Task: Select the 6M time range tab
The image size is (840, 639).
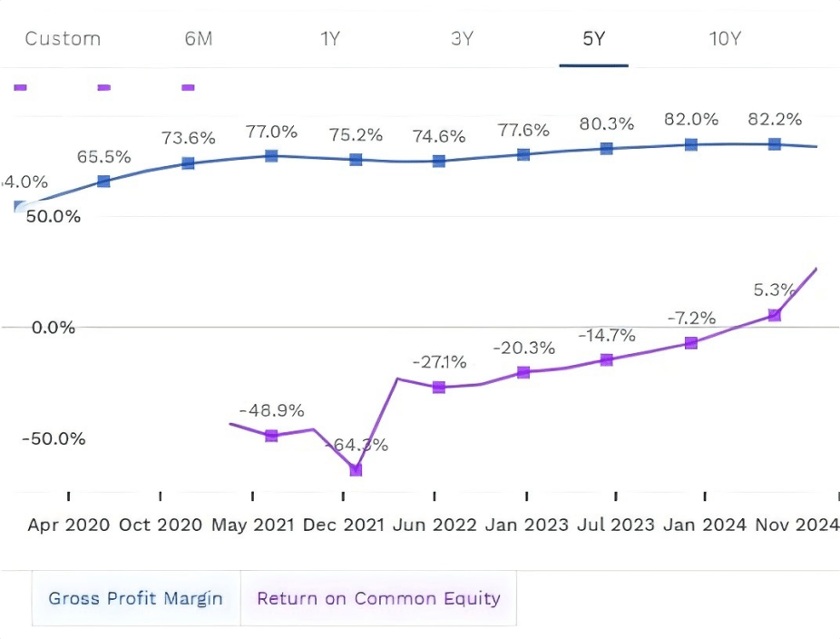Action: tap(199, 39)
